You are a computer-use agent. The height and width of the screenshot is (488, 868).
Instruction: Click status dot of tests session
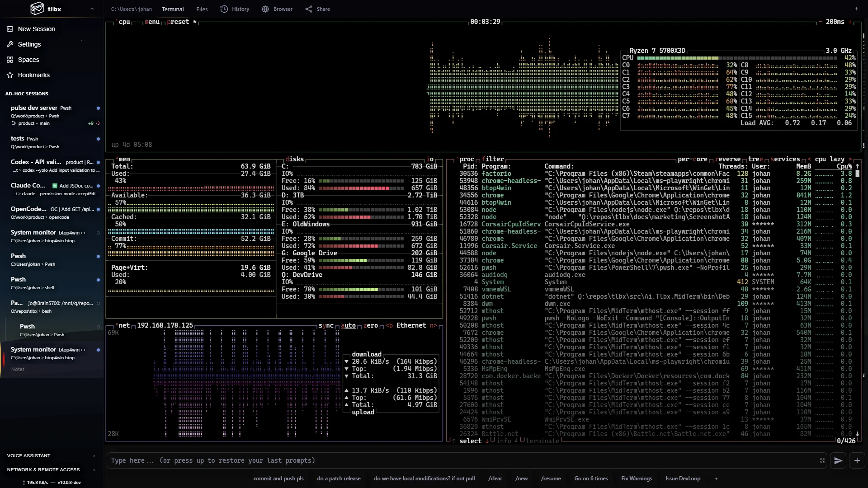click(x=98, y=139)
